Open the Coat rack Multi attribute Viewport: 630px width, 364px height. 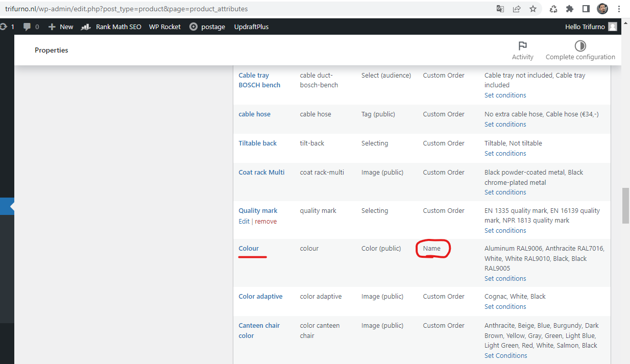261,173
